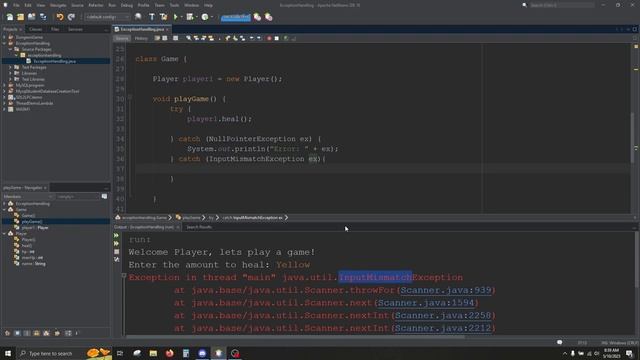This screenshot has height=360, width=640.
Task: Click the Debug Project toolbar icon
Action: pos(190,17)
